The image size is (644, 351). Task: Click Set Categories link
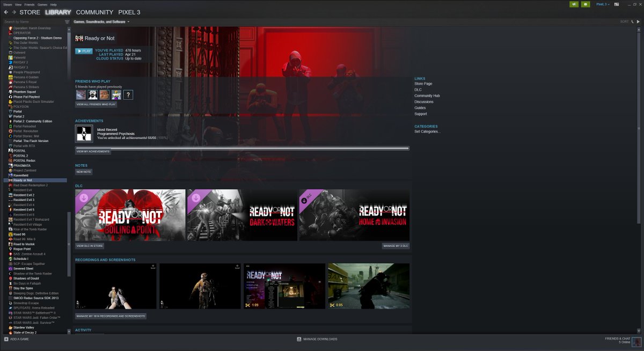click(x=428, y=131)
